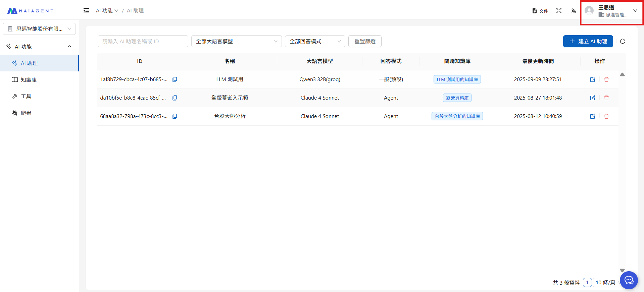Click the refresh icon beside 建立 AI 助理
Screen dimensions: 644x292
623,41
